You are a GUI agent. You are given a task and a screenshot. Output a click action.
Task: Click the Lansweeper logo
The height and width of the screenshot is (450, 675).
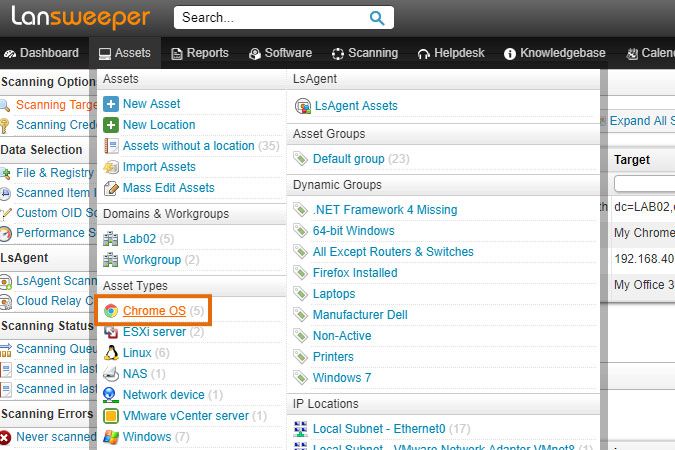click(81, 18)
